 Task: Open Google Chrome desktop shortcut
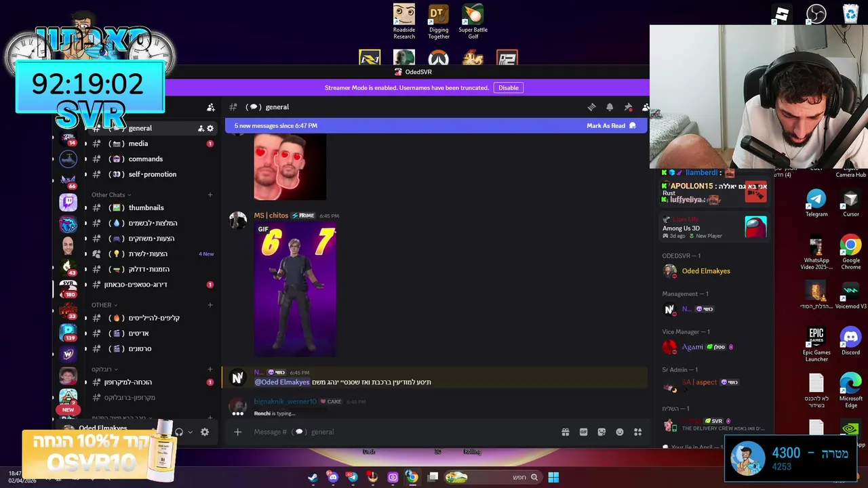pos(850,251)
